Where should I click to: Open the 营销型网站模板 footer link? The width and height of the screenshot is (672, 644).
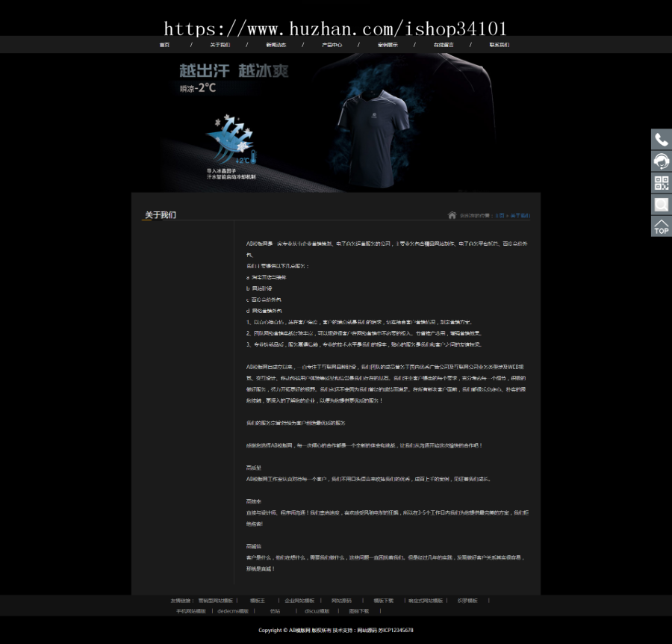tap(215, 601)
